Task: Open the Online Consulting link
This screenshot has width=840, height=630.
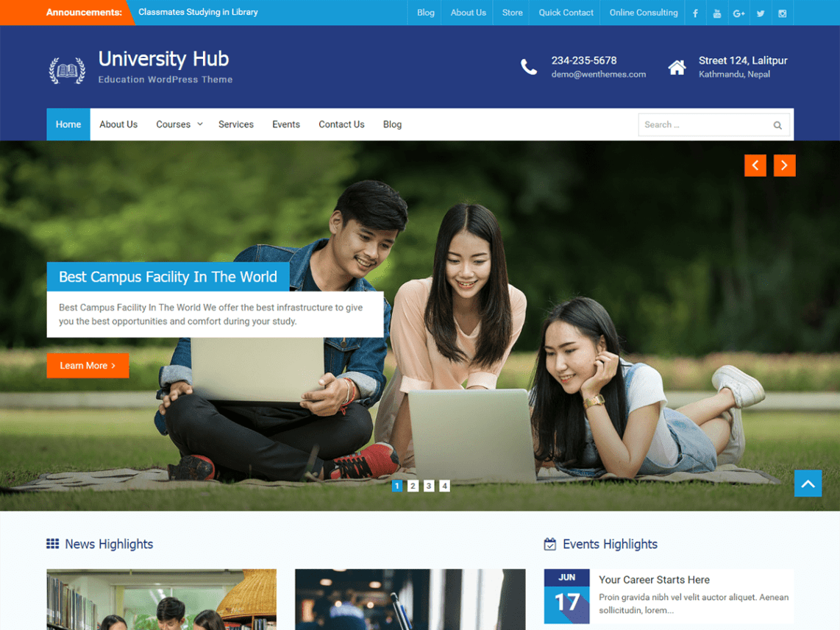Action: tap(643, 13)
